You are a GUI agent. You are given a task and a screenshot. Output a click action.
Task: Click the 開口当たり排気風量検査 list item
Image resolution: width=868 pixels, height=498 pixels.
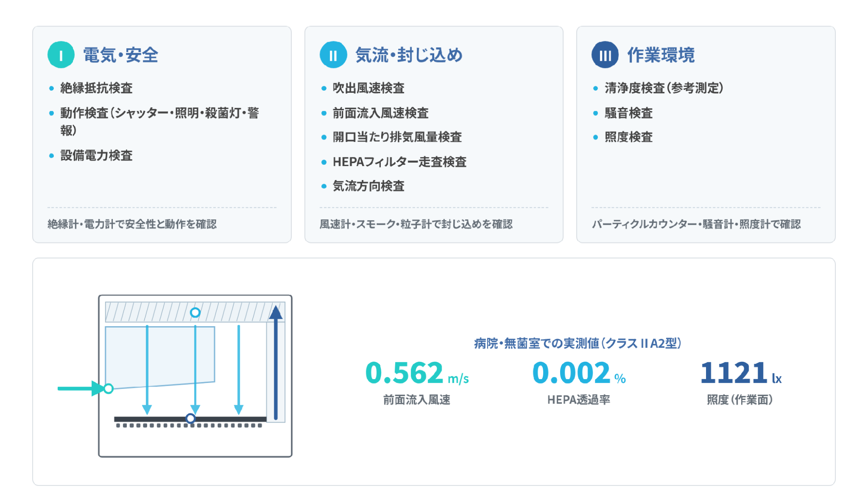pos(397,137)
